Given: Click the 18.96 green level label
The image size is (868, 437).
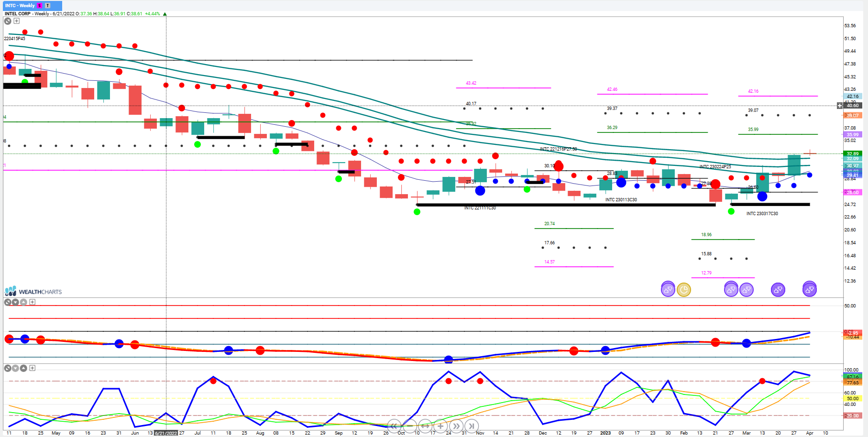Looking at the screenshot, I should (706, 235).
